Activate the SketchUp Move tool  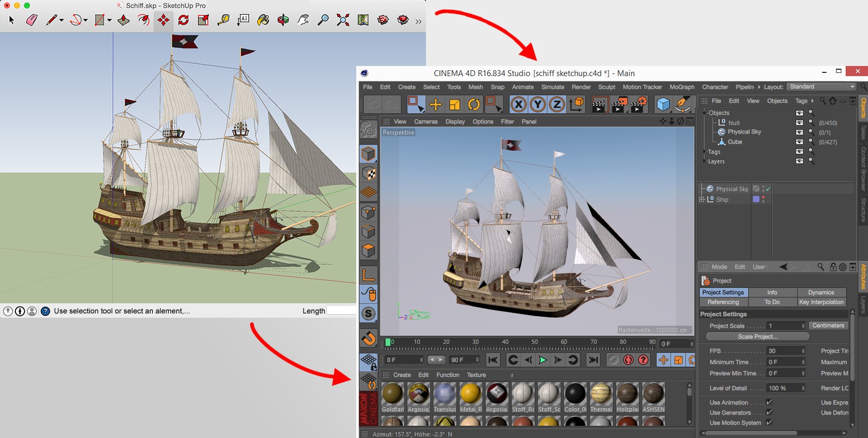pyautogui.click(x=163, y=20)
